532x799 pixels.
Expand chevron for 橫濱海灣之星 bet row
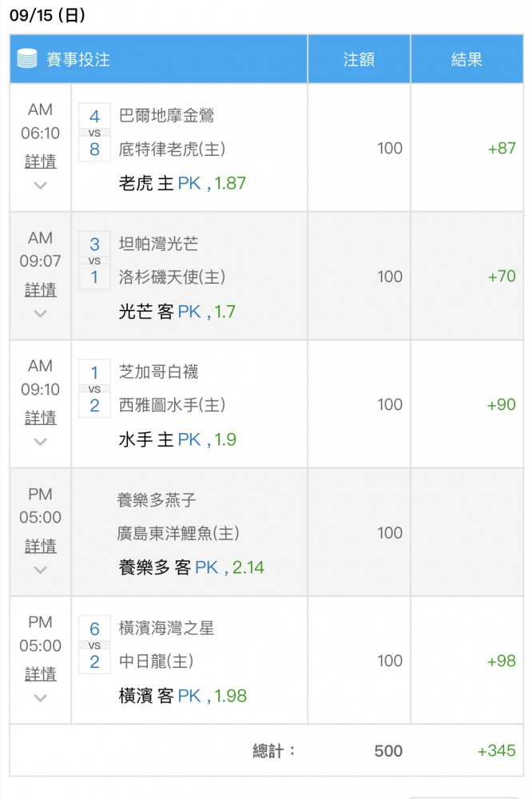[40, 698]
